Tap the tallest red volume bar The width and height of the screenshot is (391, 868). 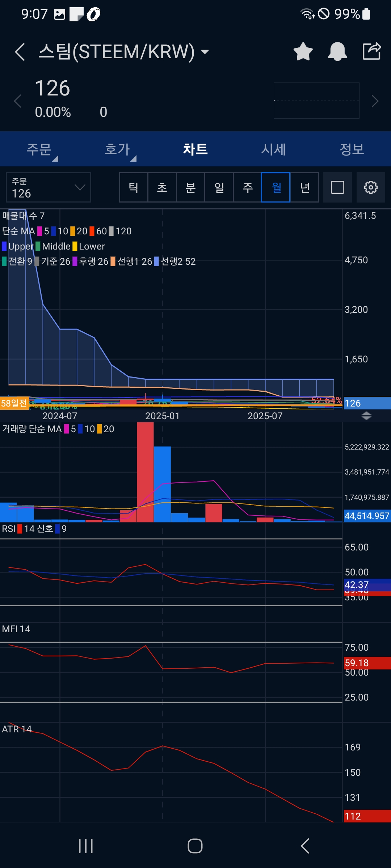[x=145, y=472]
